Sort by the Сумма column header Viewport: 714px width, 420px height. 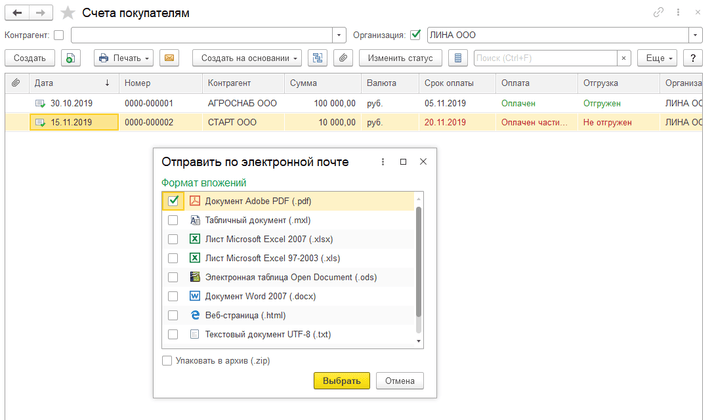click(x=320, y=82)
